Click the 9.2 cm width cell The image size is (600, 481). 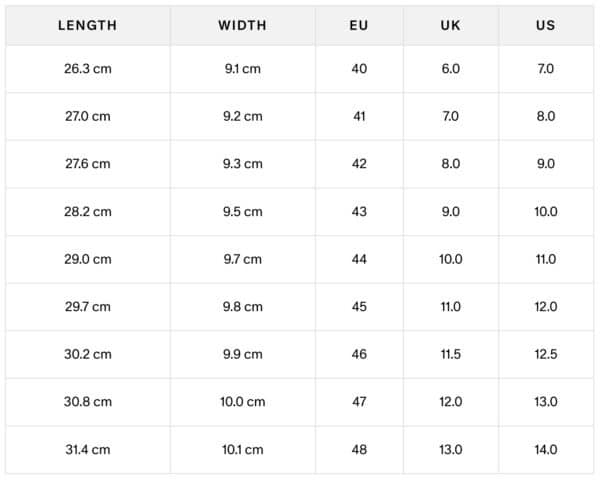point(242,116)
